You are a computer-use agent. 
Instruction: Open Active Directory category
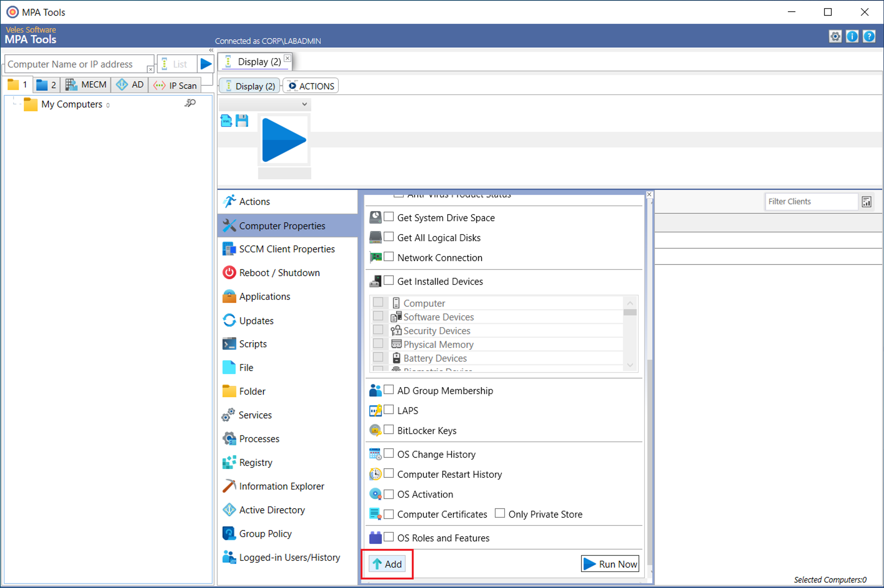pos(287,510)
